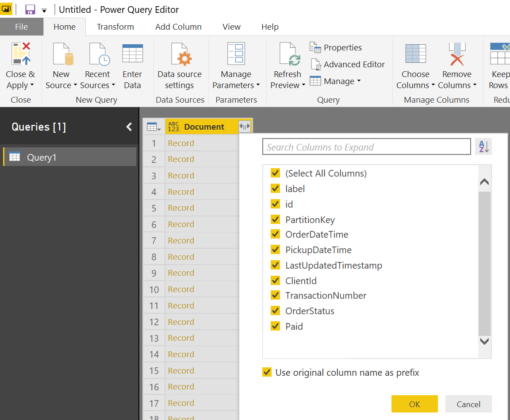The width and height of the screenshot is (510, 420).
Task: Click the Record link in row 1
Action: click(x=181, y=143)
